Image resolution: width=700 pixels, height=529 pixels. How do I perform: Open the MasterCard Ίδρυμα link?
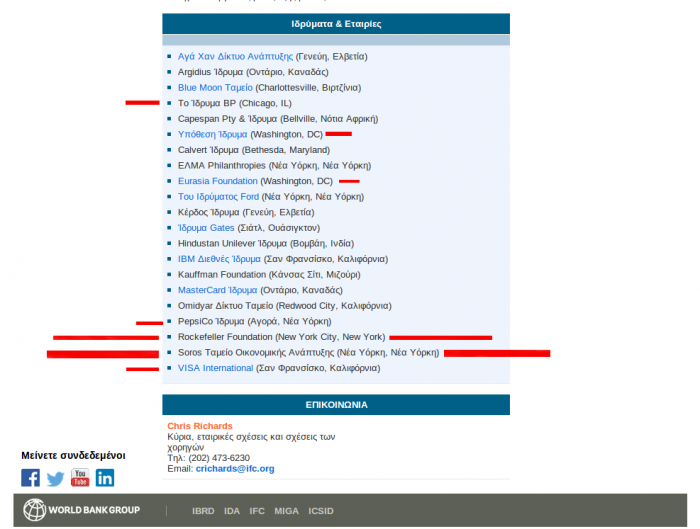tap(217, 290)
